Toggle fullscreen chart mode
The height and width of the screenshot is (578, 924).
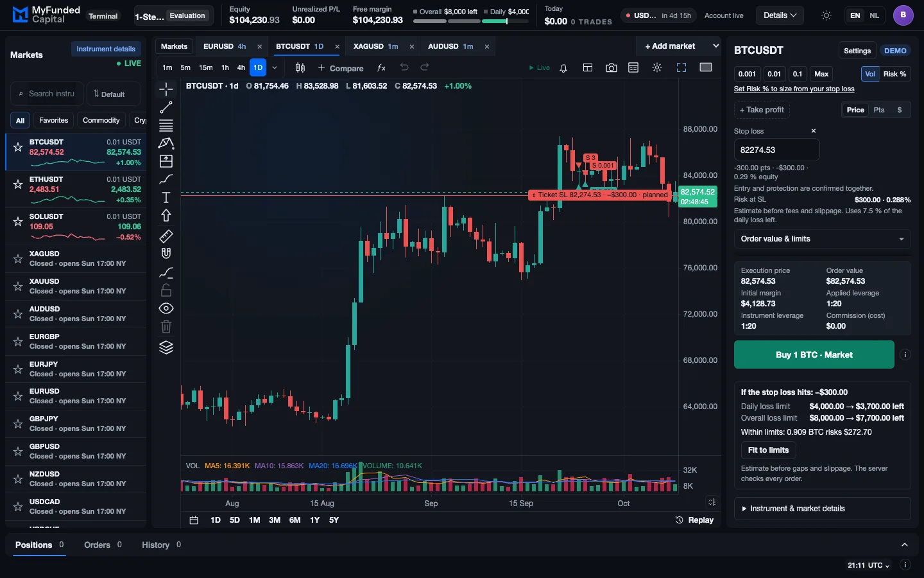click(681, 67)
